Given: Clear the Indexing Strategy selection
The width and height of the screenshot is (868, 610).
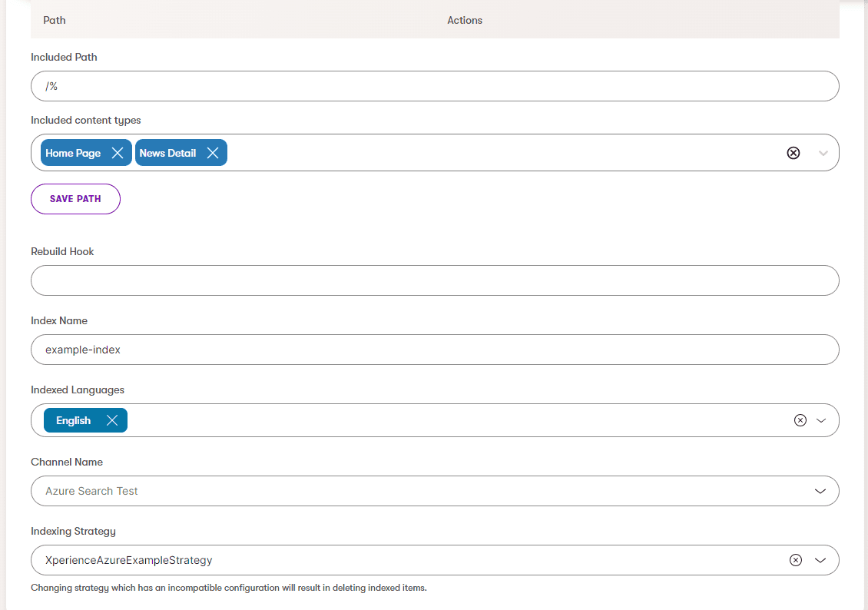Looking at the screenshot, I should (x=796, y=560).
